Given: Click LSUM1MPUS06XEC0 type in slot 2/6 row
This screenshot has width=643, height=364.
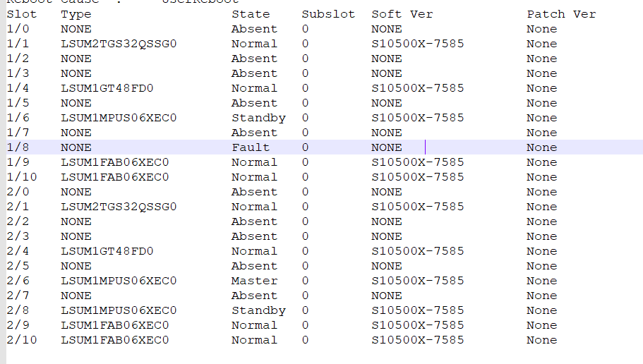Looking at the screenshot, I should (119, 281).
